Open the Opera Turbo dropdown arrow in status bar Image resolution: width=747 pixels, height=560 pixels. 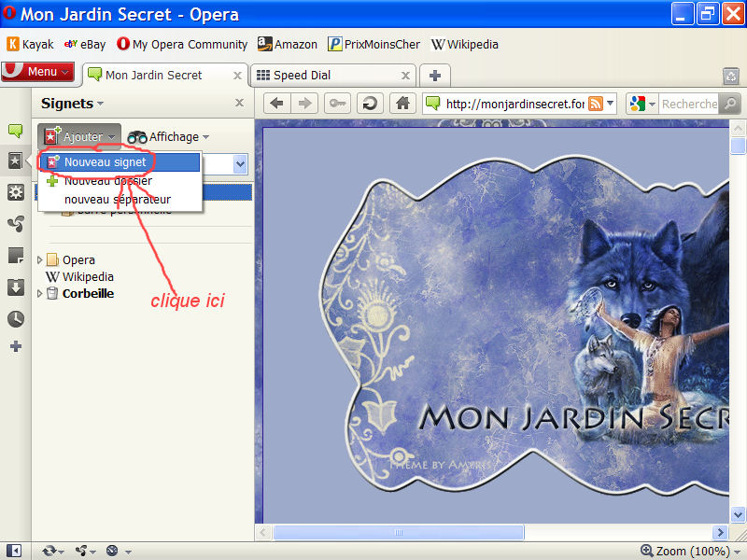pyautogui.click(x=128, y=553)
